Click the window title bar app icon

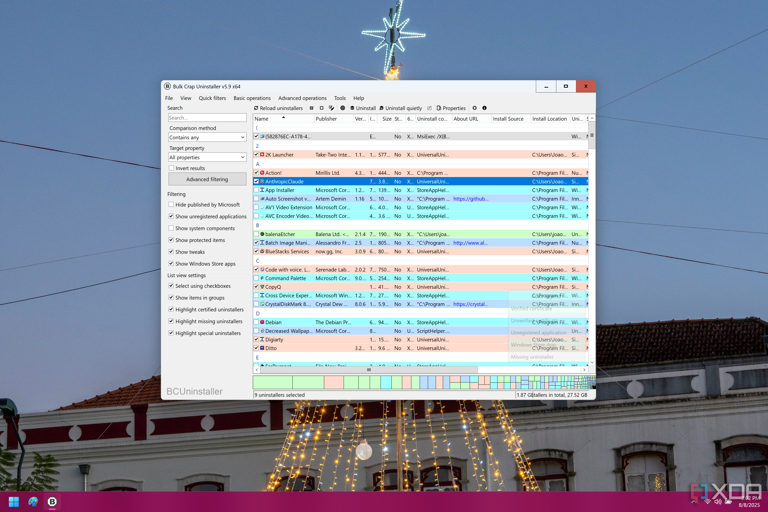coord(168,86)
